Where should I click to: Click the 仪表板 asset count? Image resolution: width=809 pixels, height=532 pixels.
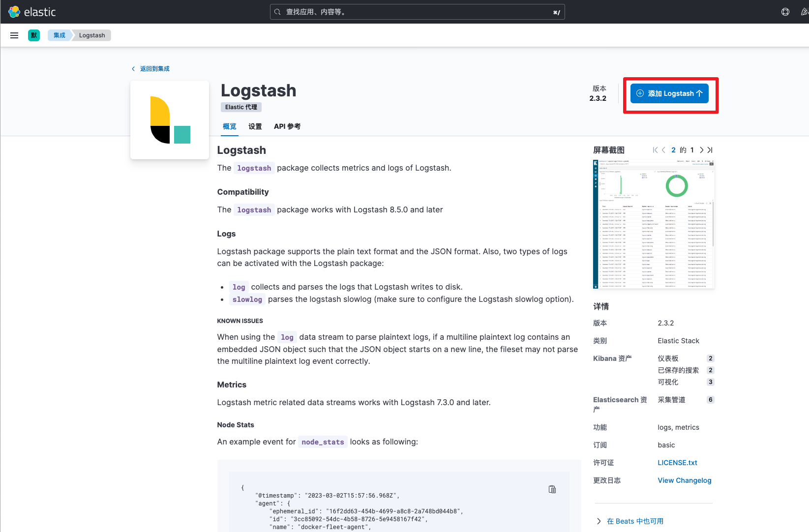coord(711,358)
